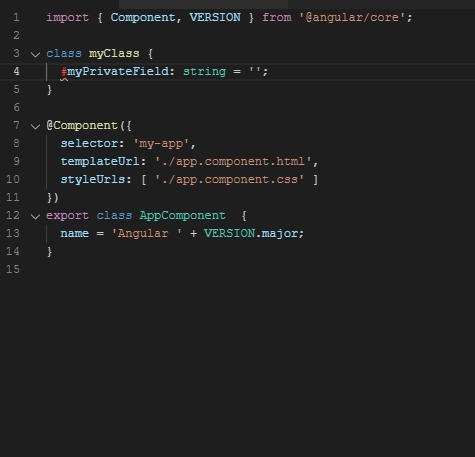Click the '@Component' decorator name

click(82, 126)
